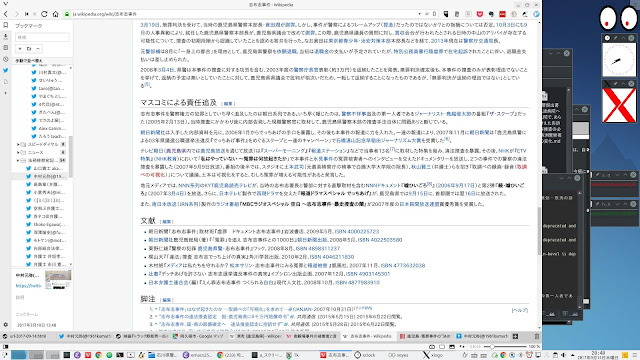
Task: Open the blank page web panel icon
Action: coord(5,82)
